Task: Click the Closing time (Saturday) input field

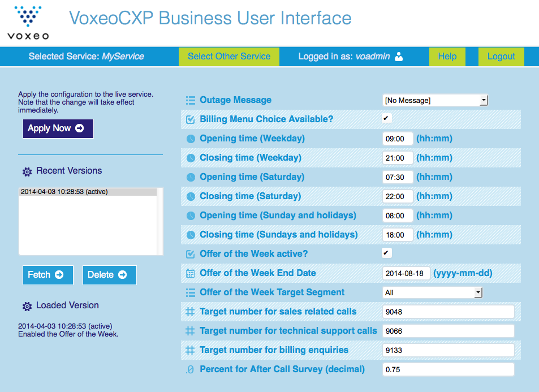Action: point(398,197)
